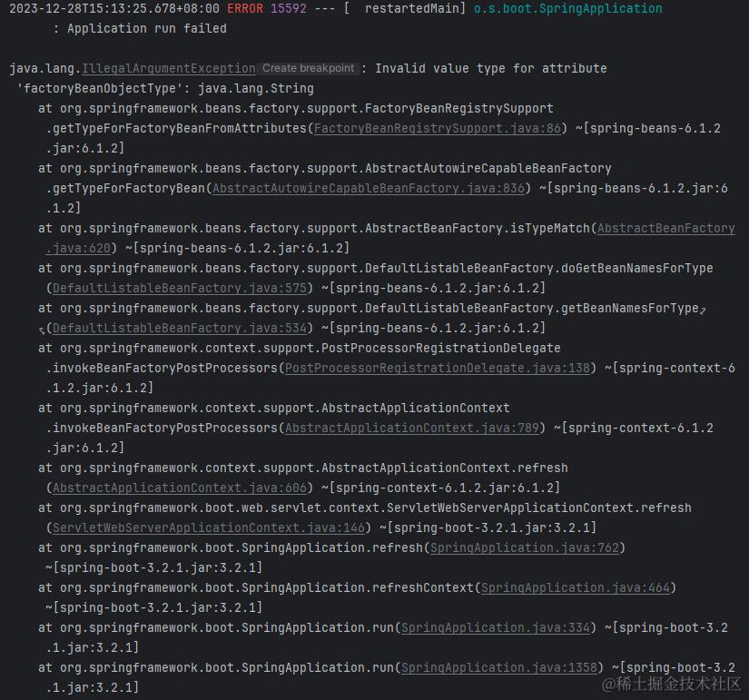Click the restartedMain thread name
749x700 pixels.
pos(412,8)
